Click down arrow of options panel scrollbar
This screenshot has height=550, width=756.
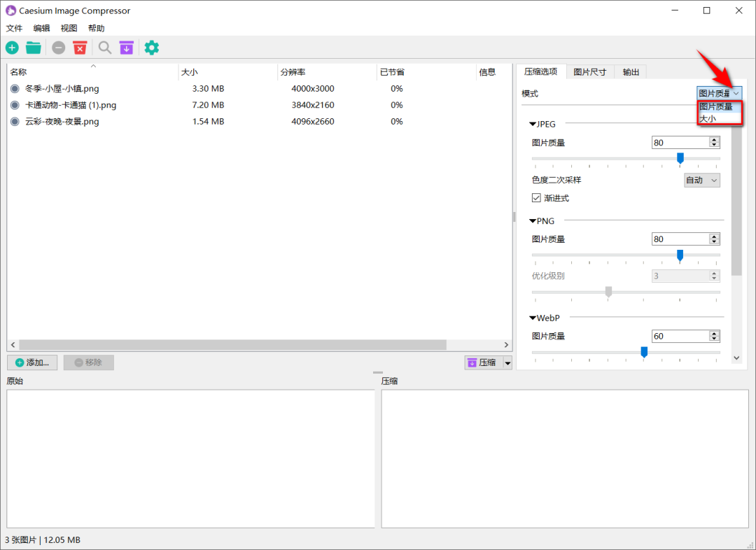tap(736, 358)
